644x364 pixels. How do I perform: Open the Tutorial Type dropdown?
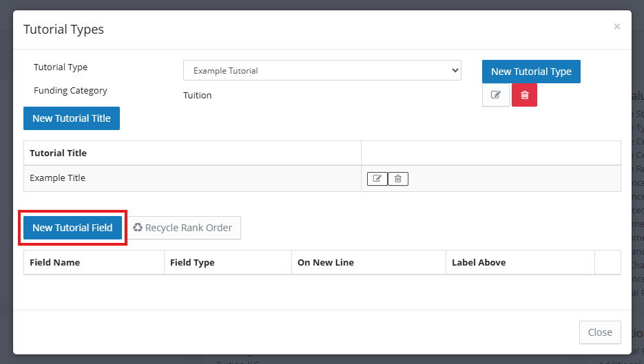click(x=322, y=70)
